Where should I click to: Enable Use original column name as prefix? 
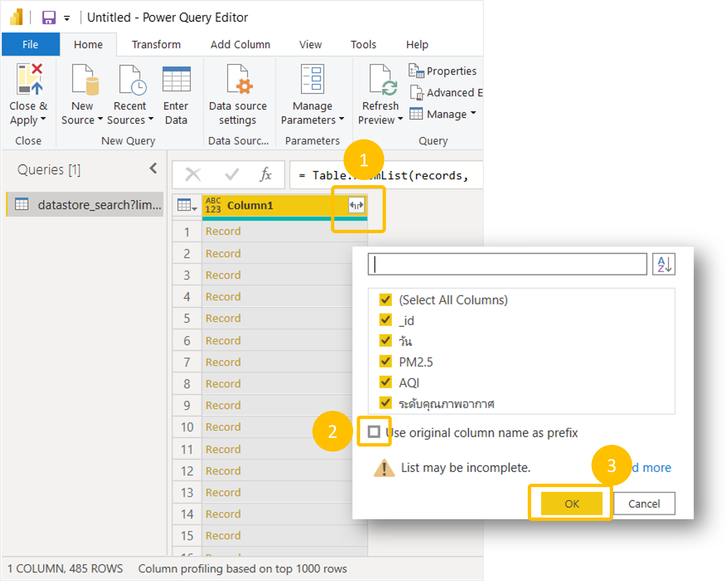coord(374,432)
